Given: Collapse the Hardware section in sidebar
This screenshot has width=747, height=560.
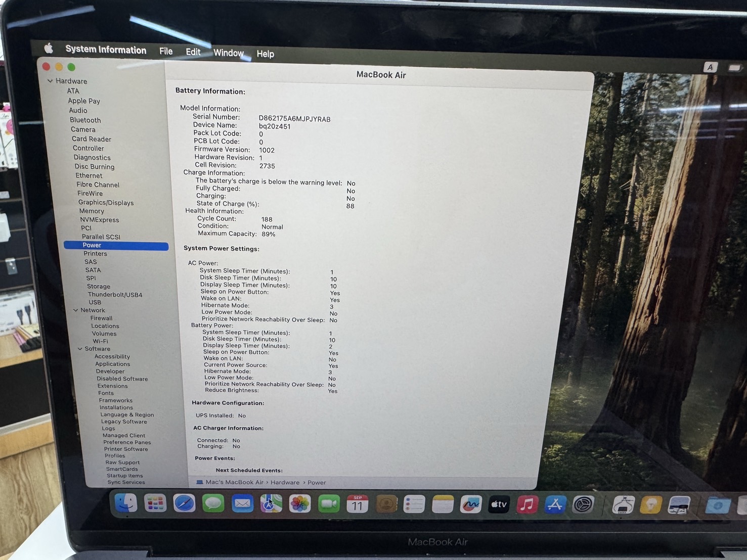Looking at the screenshot, I should [50, 81].
